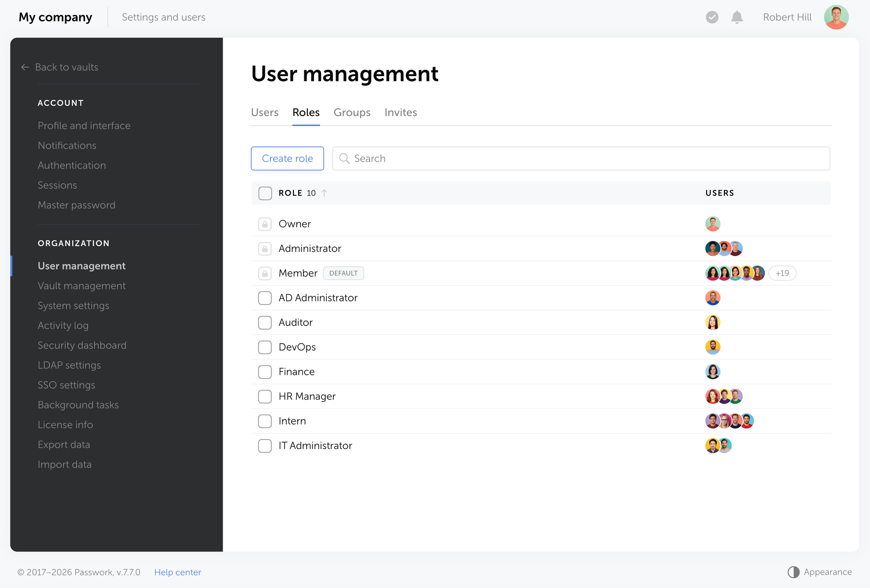Check the DevOps role checkbox
Image resolution: width=870 pixels, height=588 pixels.
pos(265,347)
